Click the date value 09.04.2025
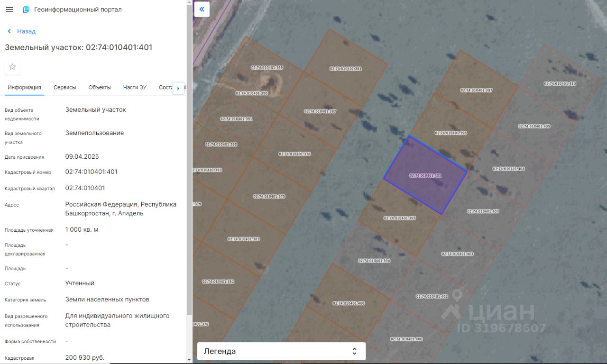Viewport: 607px width, 364px height. 82,156
